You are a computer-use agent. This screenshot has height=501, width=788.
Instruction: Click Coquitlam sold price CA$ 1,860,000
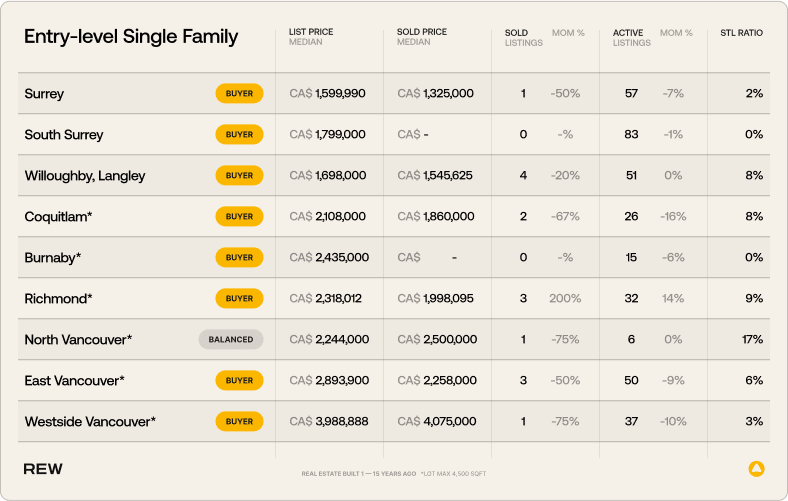436,217
